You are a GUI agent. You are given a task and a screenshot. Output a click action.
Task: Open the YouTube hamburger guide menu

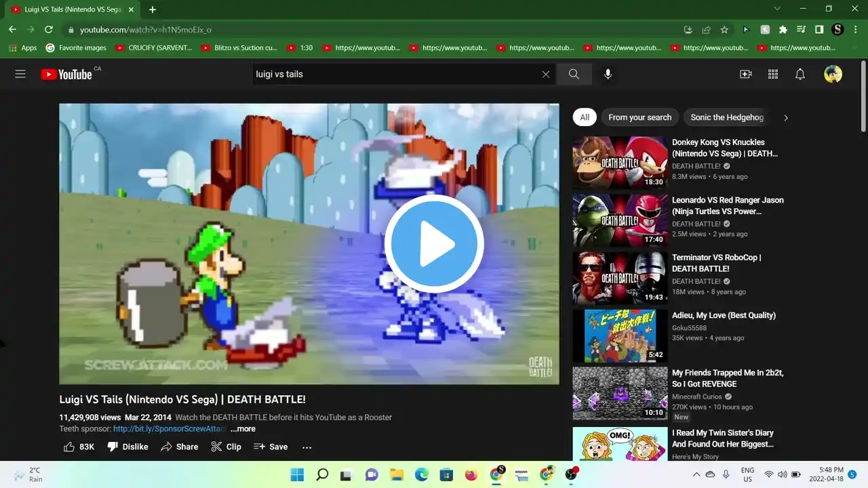coord(20,74)
